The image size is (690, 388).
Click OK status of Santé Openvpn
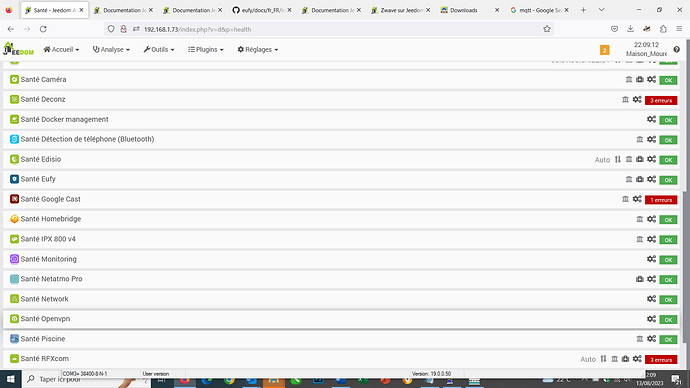pyautogui.click(x=668, y=320)
